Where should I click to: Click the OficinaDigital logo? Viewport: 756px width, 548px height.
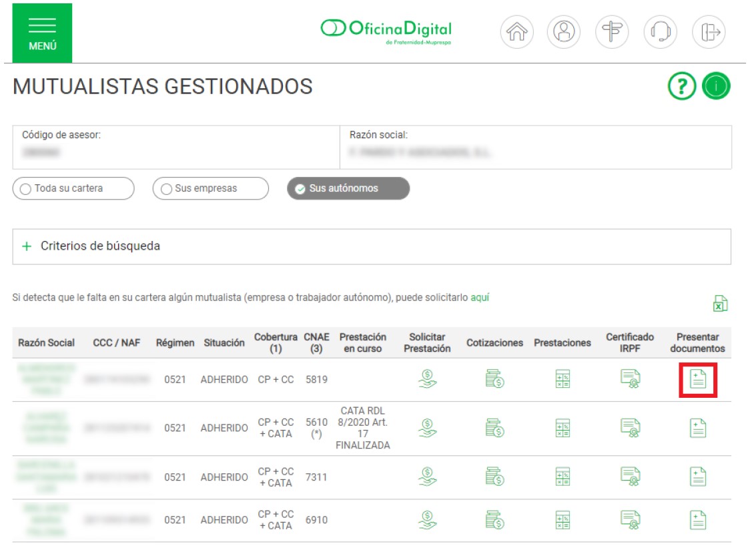pyautogui.click(x=386, y=31)
